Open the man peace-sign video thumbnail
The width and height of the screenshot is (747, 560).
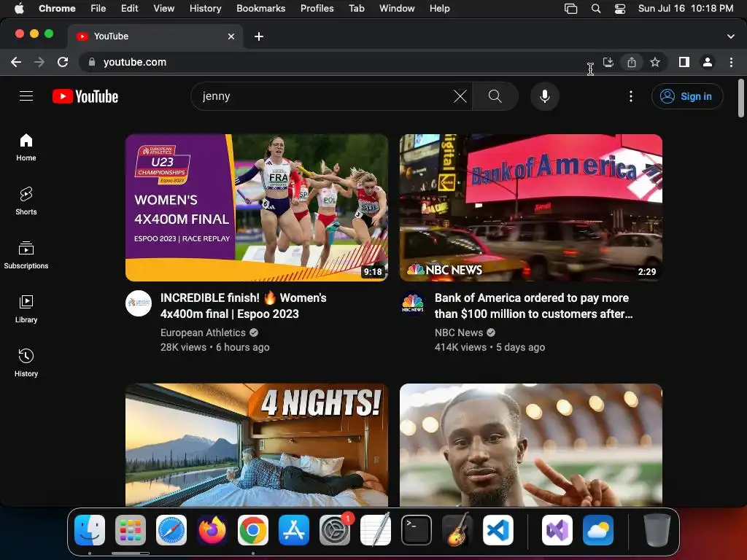pyautogui.click(x=531, y=445)
